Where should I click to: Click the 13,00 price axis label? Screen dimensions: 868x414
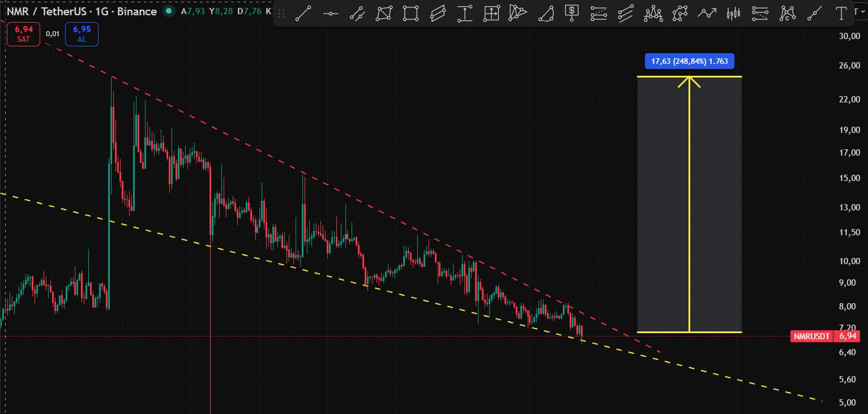(849, 208)
